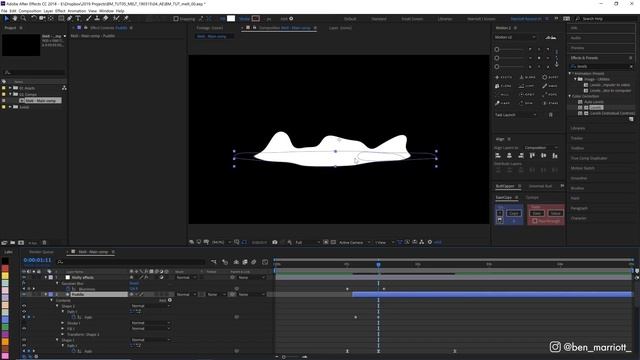
Task: Collapse Color Correction in Effects & Presets
Action: click(570, 96)
